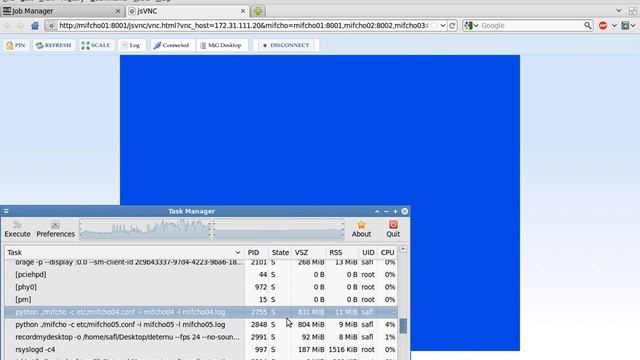This screenshot has width=640, height=360.
Task: Sort by the UID column header
Action: 368,253
